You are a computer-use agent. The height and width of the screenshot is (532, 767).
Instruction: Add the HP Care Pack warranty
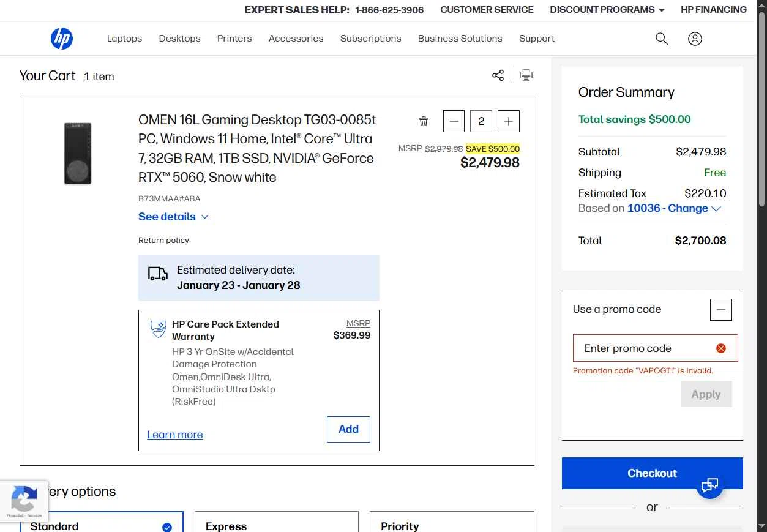click(348, 429)
